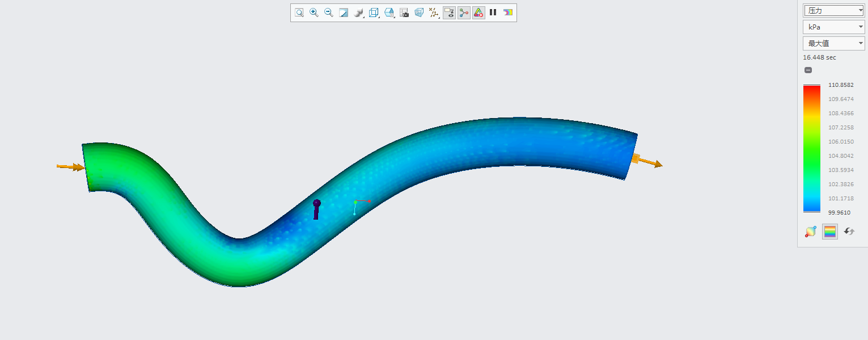Click the pressure color gradient legend bar
868x340 pixels.
click(811, 149)
